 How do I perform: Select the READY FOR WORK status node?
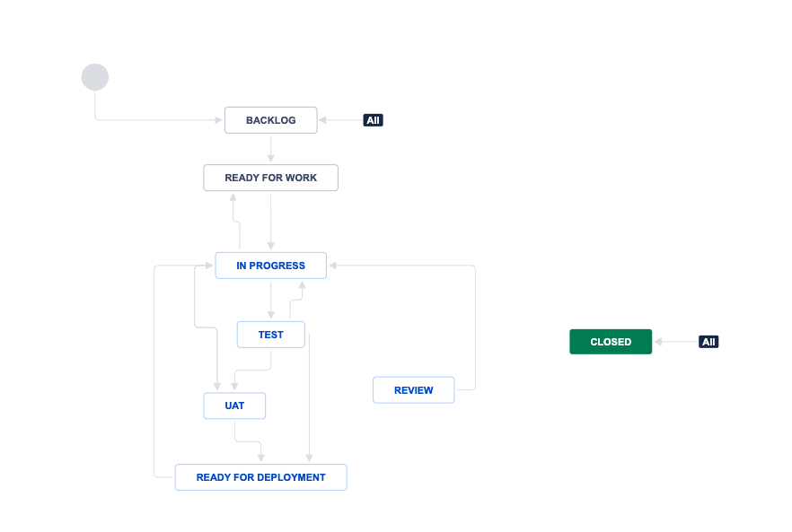pyautogui.click(x=271, y=178)
